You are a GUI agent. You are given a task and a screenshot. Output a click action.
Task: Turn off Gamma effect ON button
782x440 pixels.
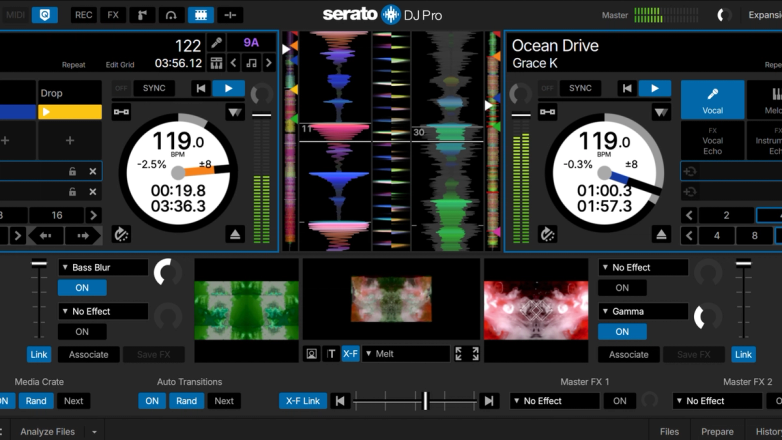622,332
